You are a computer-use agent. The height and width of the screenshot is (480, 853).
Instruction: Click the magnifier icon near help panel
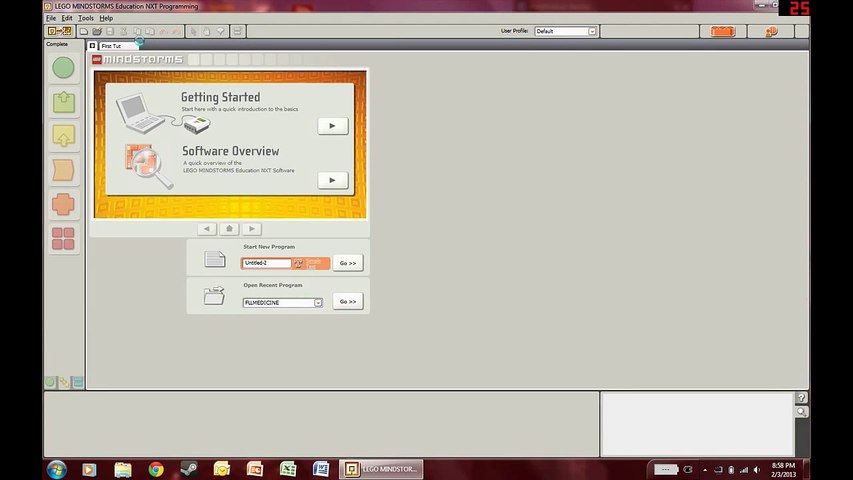coord(801,412)
